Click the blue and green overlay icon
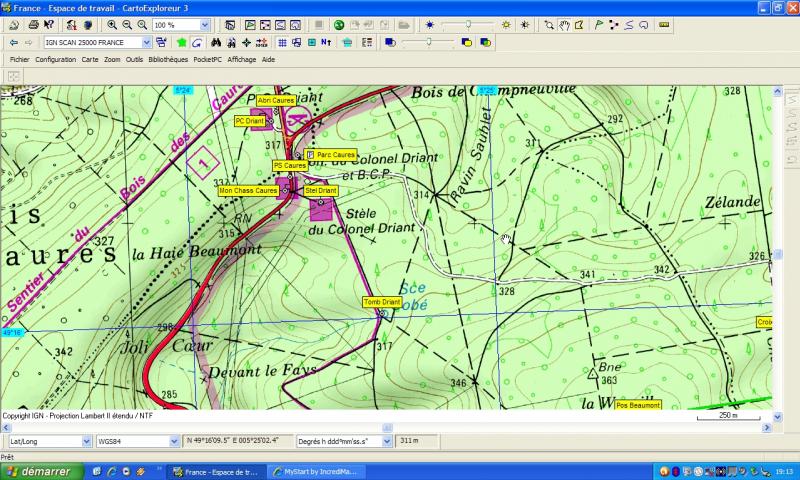The width and height of the screenshot is (800, 480). (x=485, y=42)
